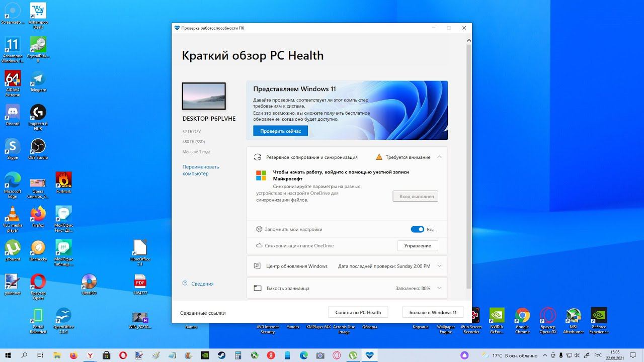Click the weather widget showing 17°C
644x362 pixels.
[510, 355]
